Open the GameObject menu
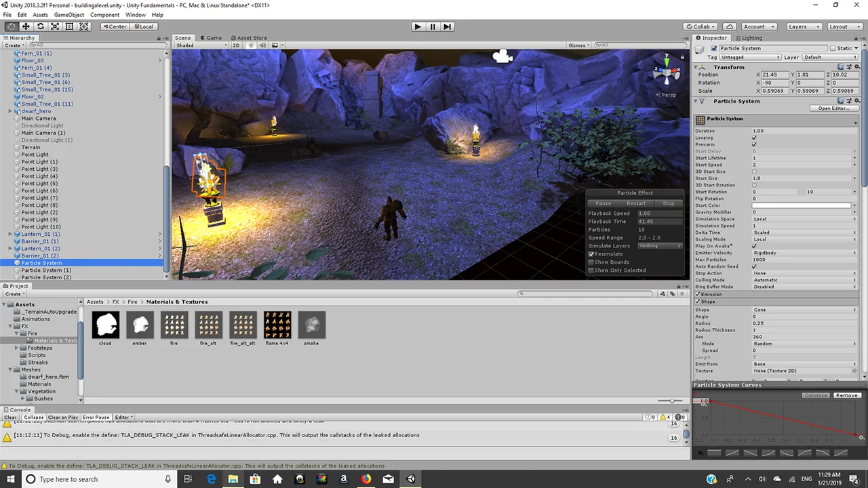 click(68, 15)
